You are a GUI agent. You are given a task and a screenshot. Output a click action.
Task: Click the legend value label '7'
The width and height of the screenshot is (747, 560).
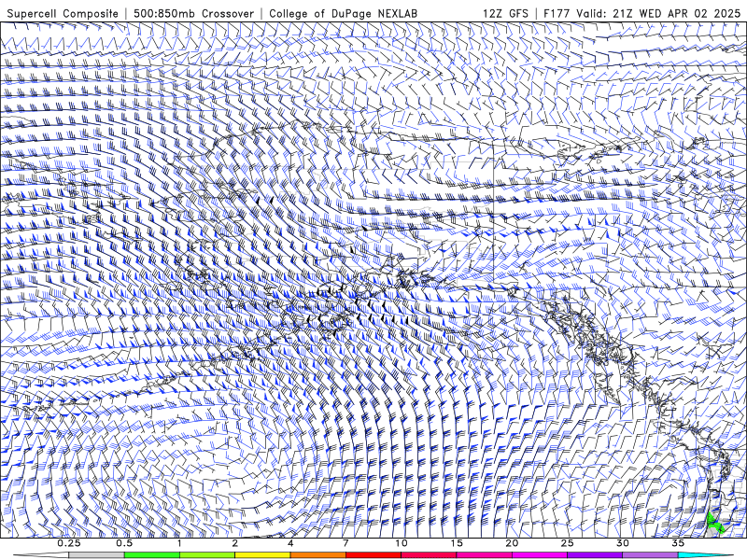(x=345, y=543)
